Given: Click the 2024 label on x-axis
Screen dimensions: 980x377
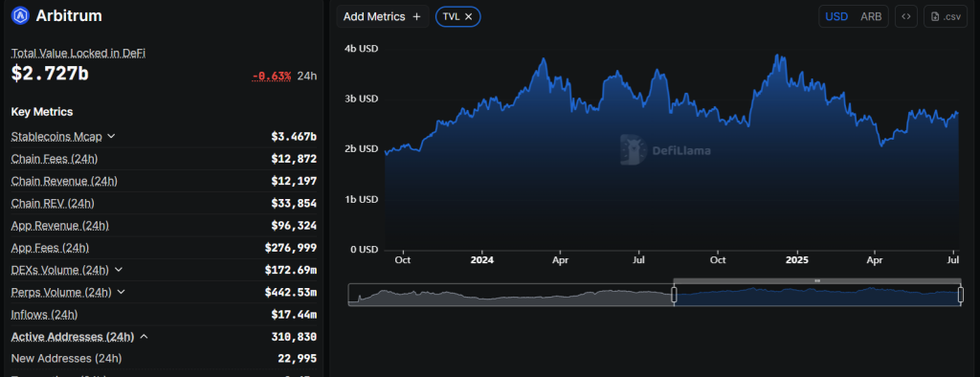Looking at the screenshot, I should [482, 259].
